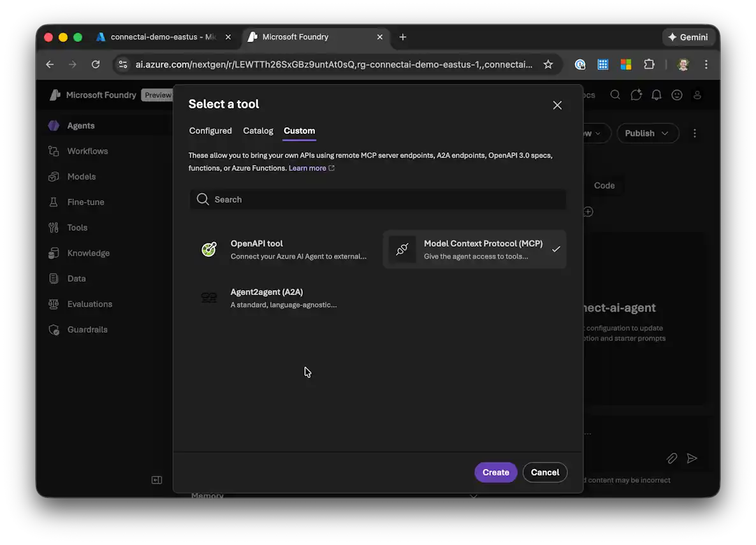The width and height of the screenshot is (756, 545).
Task: Open the Knowledge section in sidebar
Action: point(88,253)
